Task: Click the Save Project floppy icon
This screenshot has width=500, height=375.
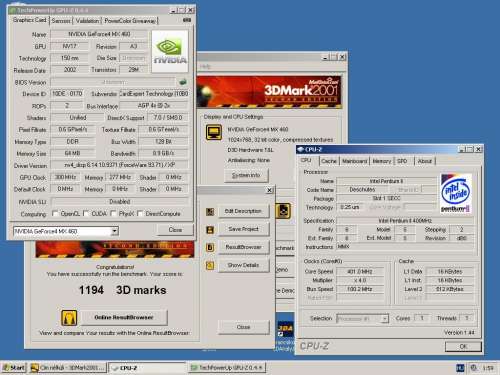Action: point(210,230)
